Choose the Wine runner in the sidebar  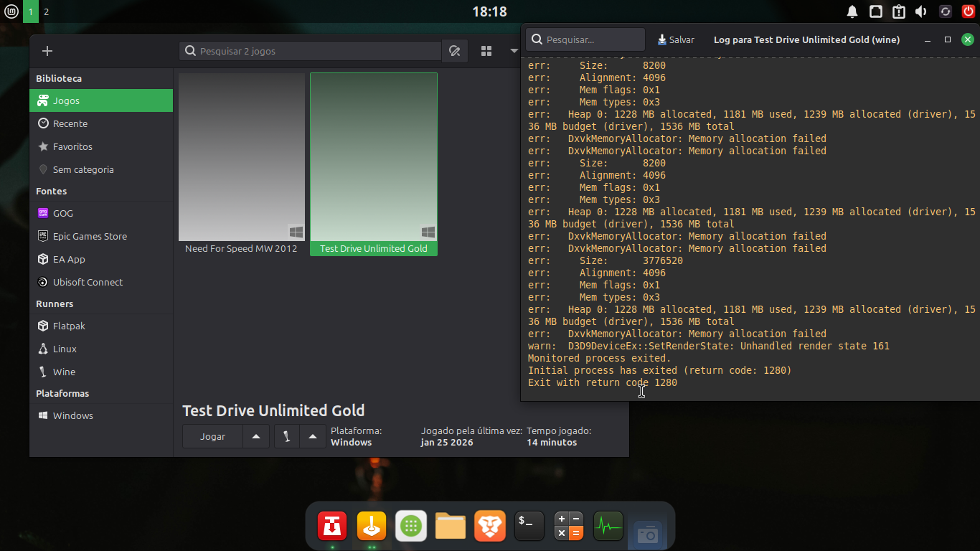tap(64, 372)
